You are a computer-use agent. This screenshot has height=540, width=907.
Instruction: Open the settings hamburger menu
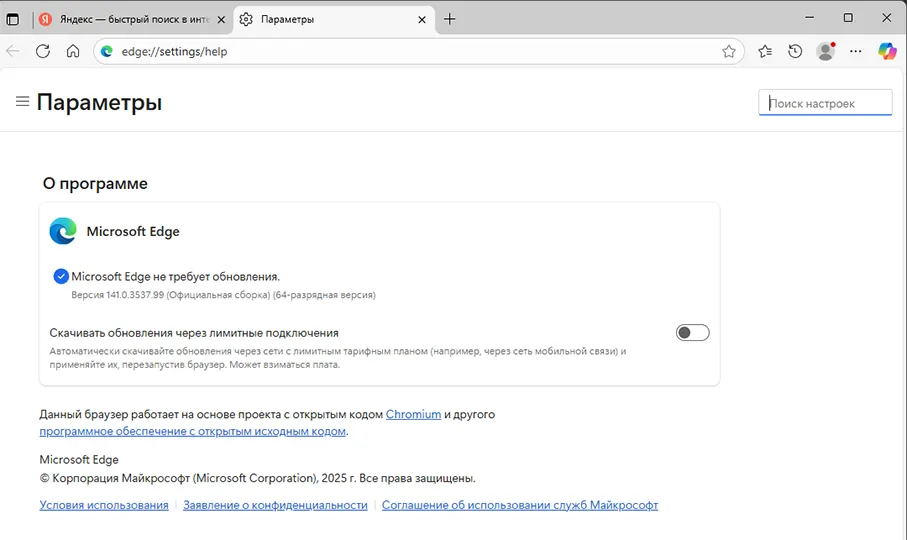pyautogui.click(x=23, y=102)
